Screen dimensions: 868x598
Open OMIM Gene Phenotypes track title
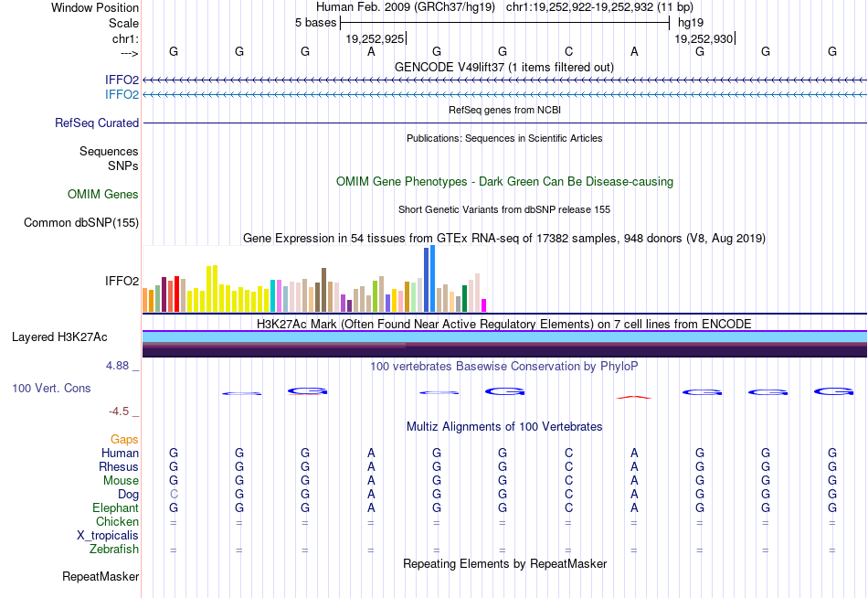click(504, 181)
